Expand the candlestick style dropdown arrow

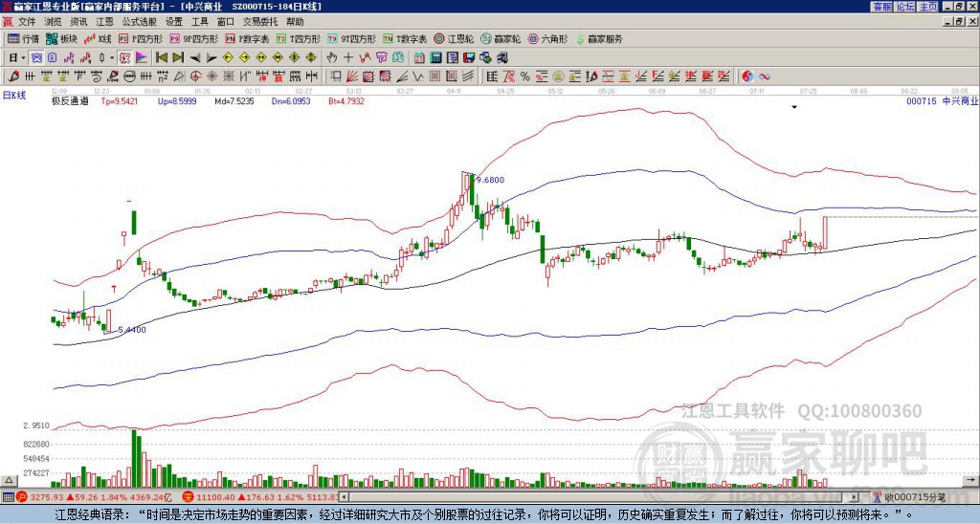click(112, 58)
